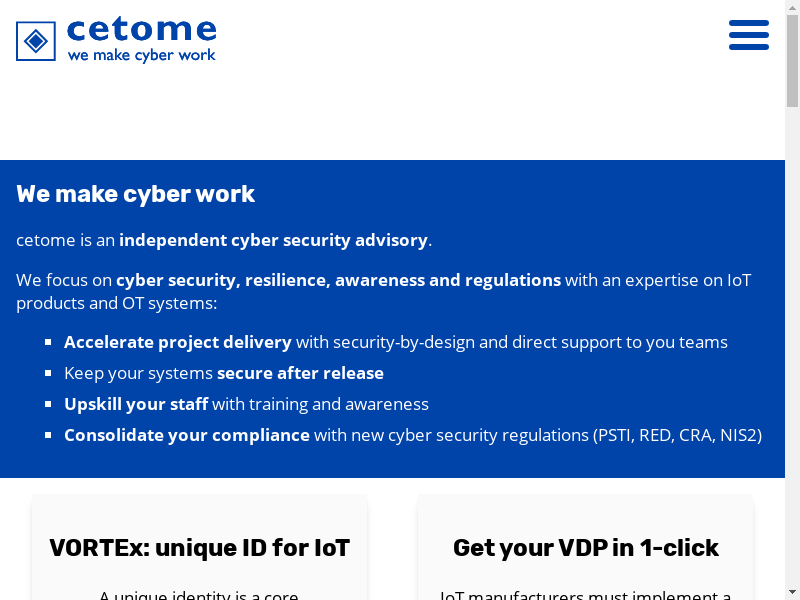Select the "Consolidate your compliance" bullet item
Screen dimensions: 800x600
point(187,435)
